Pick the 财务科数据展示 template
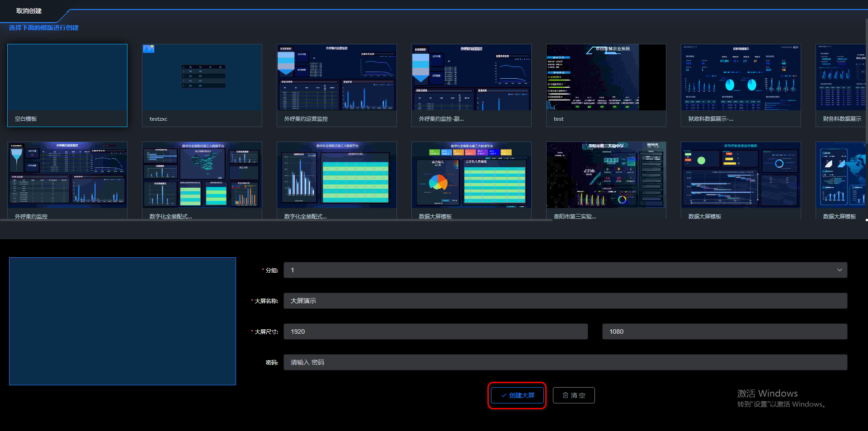Screen dimensions: 868x431 pyautogui.click(x=841, y=85)
